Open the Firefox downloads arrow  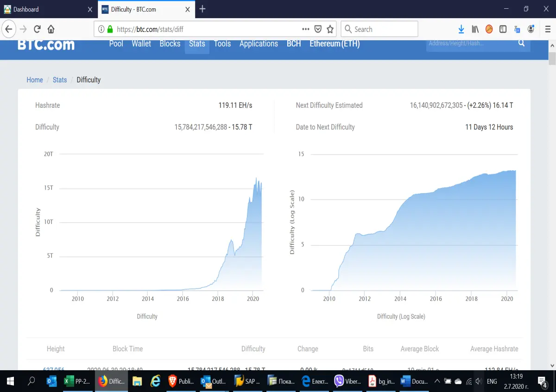pos(461,29)
